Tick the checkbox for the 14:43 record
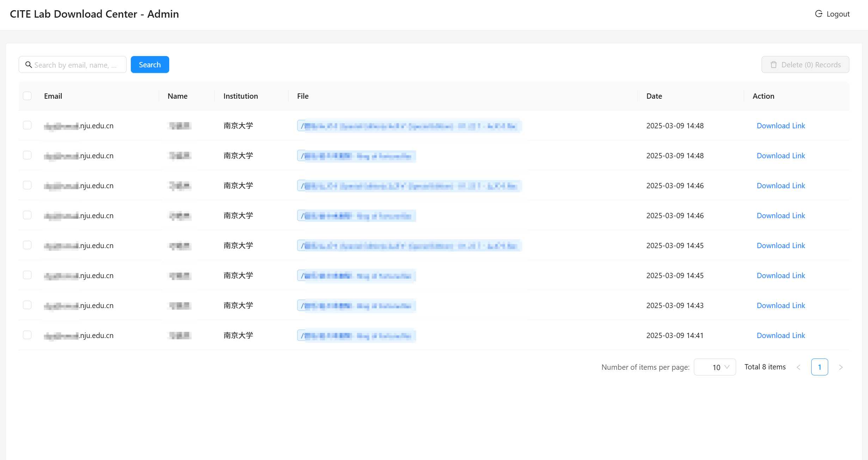This screenshot has width=868, height=460. [27, 305]
